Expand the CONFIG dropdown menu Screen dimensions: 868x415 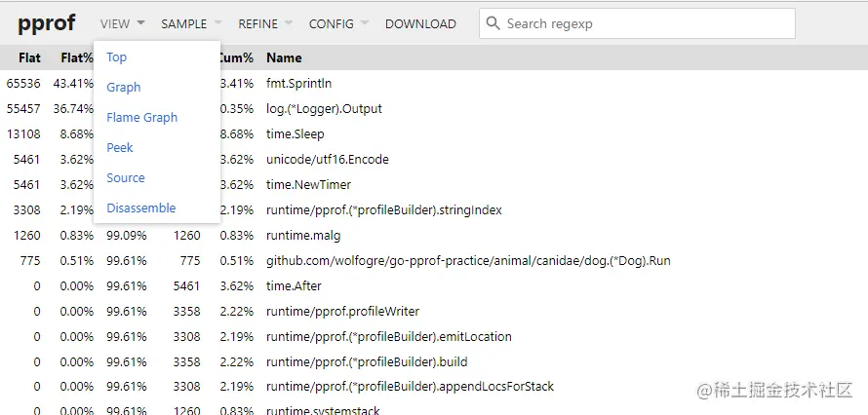tap(338, 23)
